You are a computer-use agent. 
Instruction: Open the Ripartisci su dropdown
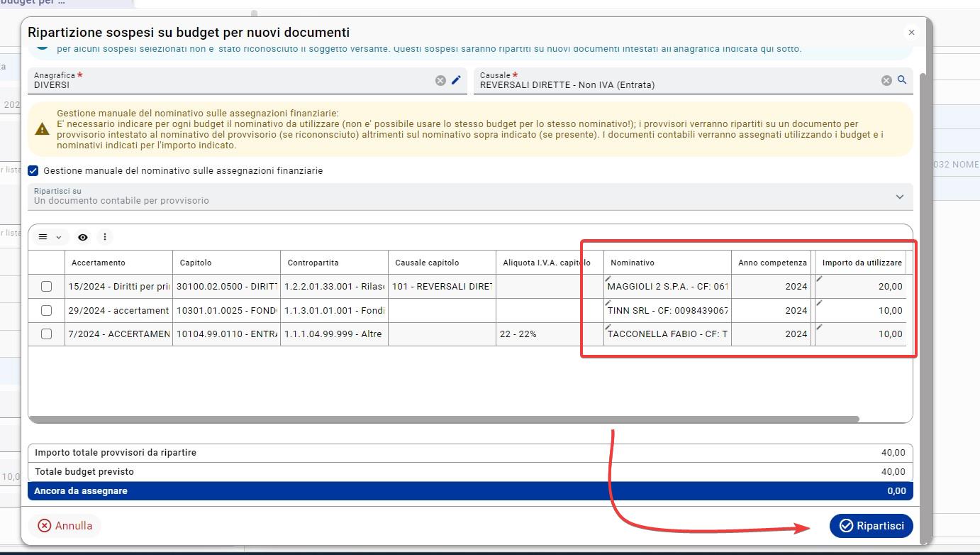470,197
